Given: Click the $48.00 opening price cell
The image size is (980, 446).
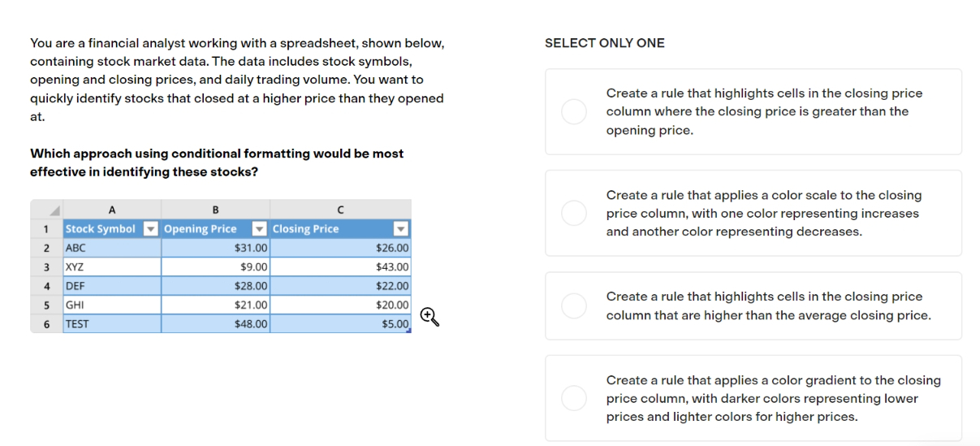Looking at the screenshot, I should click(215, 323).
